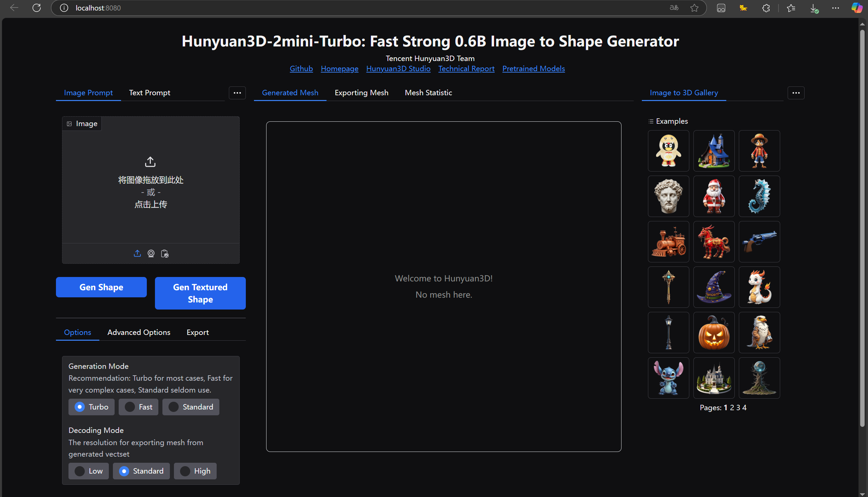868x497 pixels.
Task: Open the Mesh Statistic tab
Action: 428,93
